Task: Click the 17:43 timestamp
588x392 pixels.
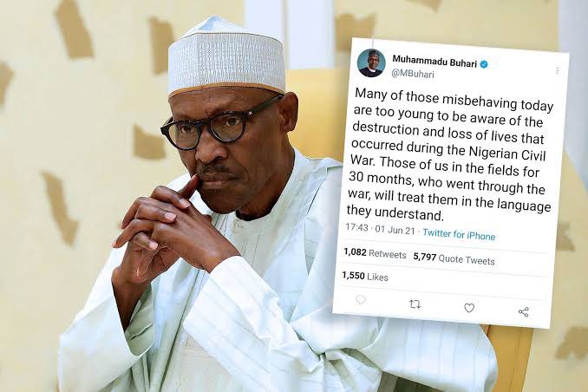Action: click(x=356, y=227)
